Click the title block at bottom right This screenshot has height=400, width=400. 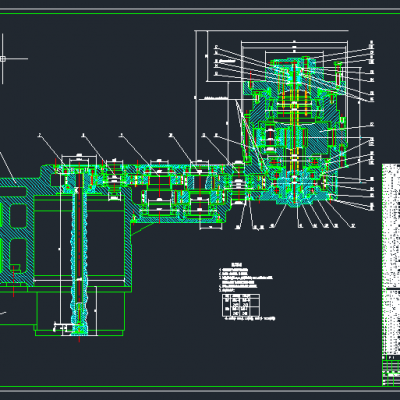tap(391, 370)
